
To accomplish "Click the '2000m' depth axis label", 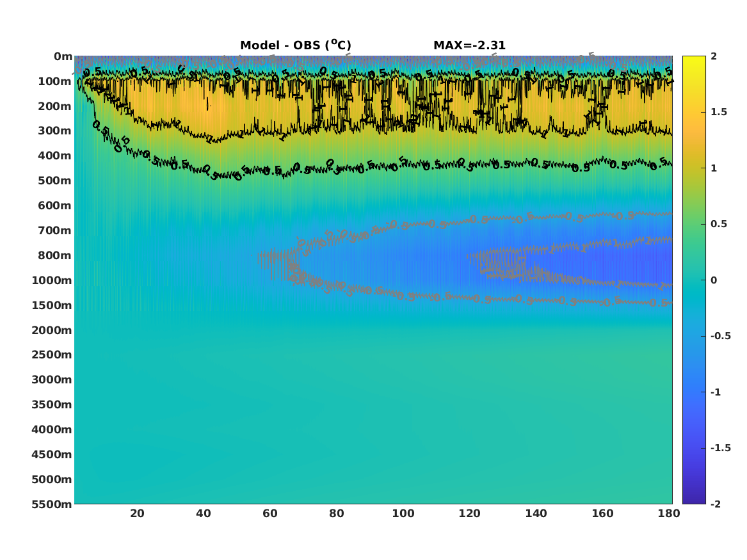I will [x=52, y=330].
